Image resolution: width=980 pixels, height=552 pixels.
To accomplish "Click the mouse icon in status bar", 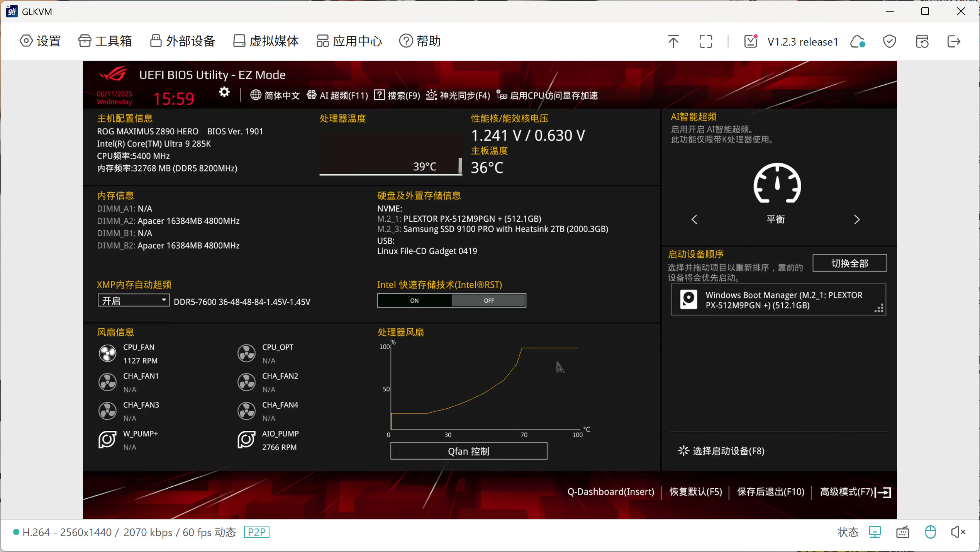I will point(930,532).
